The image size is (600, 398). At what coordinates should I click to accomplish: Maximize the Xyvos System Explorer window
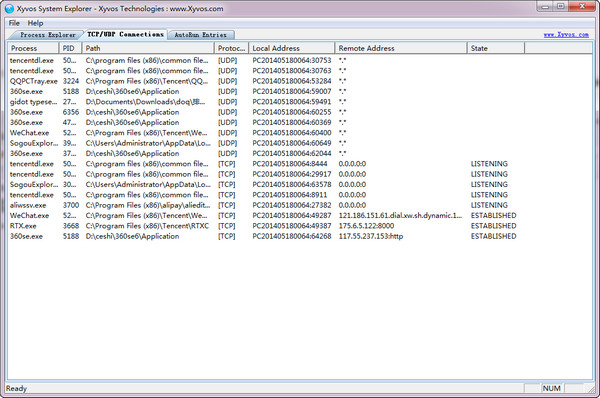pyautogui.click(x=561, y=7)
